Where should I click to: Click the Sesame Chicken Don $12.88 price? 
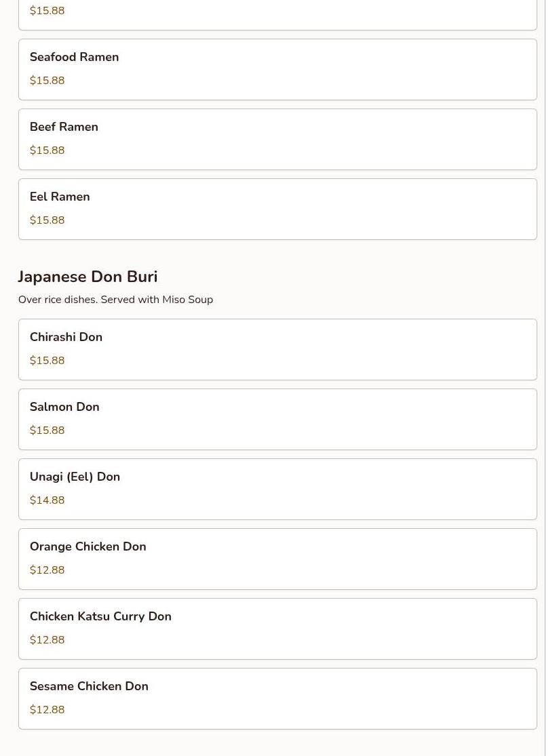(x=47, y=710)
